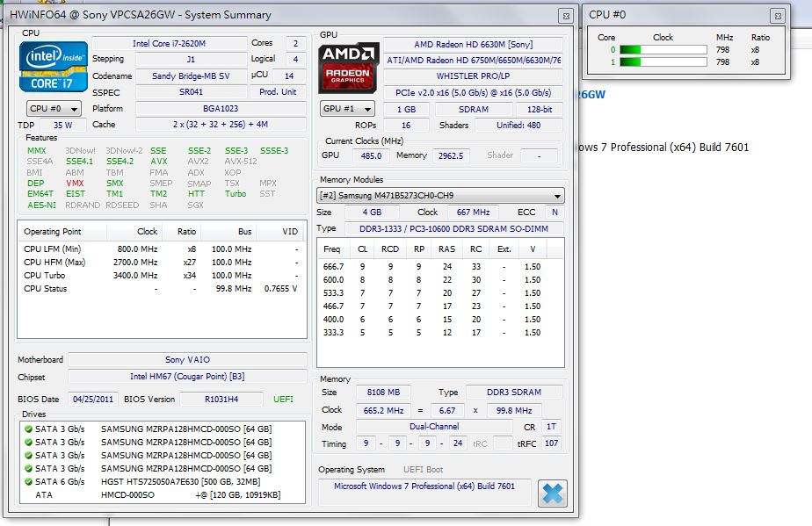Click the Core 0 clock bar
The width and height of the screenshot is (812, 526).
[x=663, y=50]
